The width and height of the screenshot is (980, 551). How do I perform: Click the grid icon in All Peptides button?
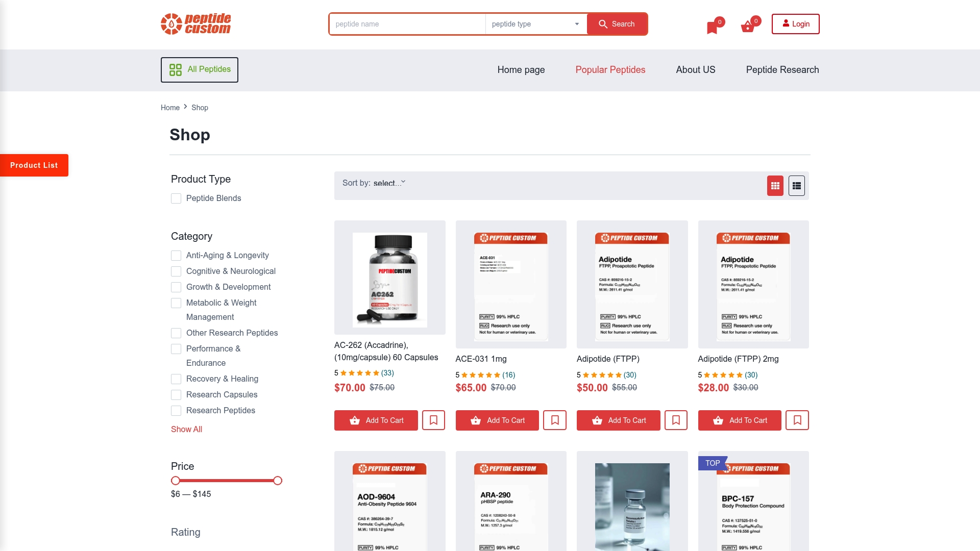pos(176,70)
